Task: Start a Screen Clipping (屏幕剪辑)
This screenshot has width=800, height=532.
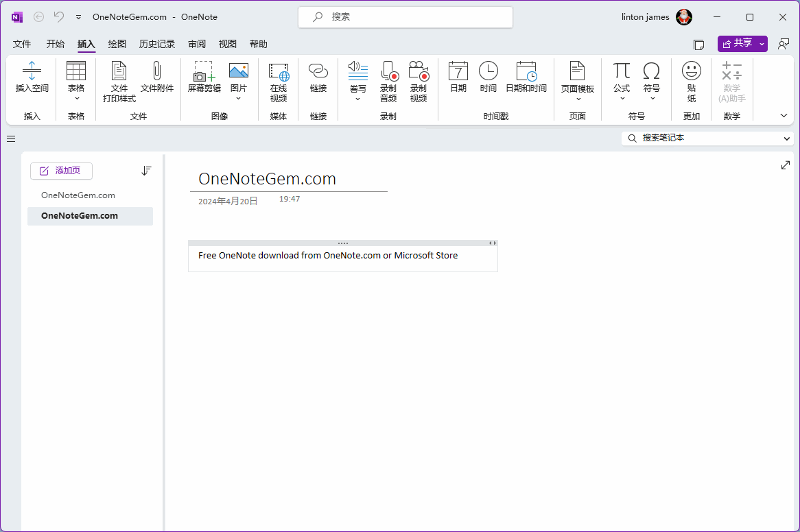Action: pos(204,71)
